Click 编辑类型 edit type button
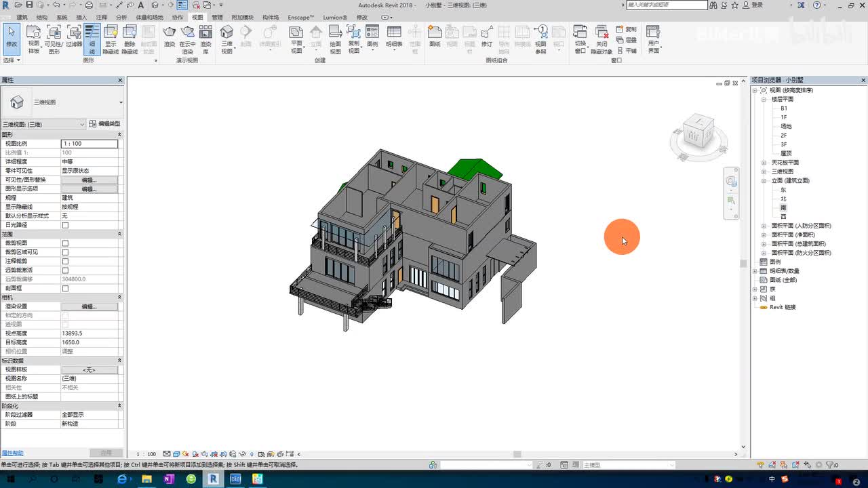Image resolution: width=868 pixels, height=488 pixels. coord(105,124)
